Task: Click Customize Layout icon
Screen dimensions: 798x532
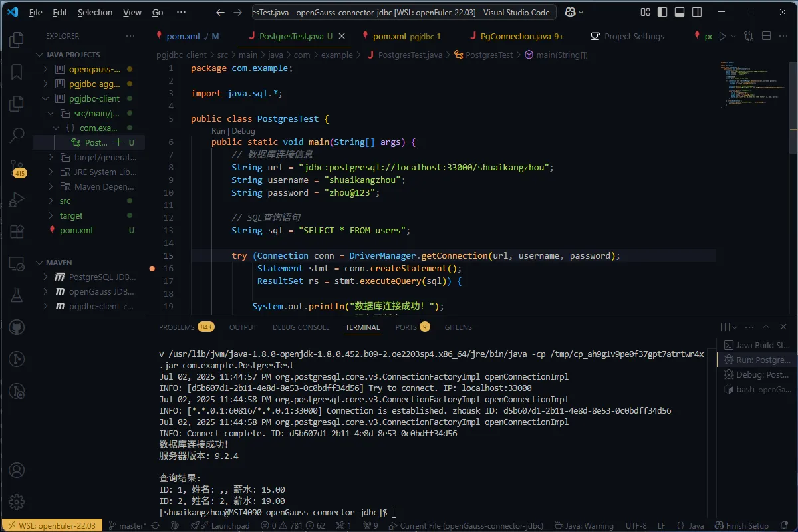Action: coord(645,12)
